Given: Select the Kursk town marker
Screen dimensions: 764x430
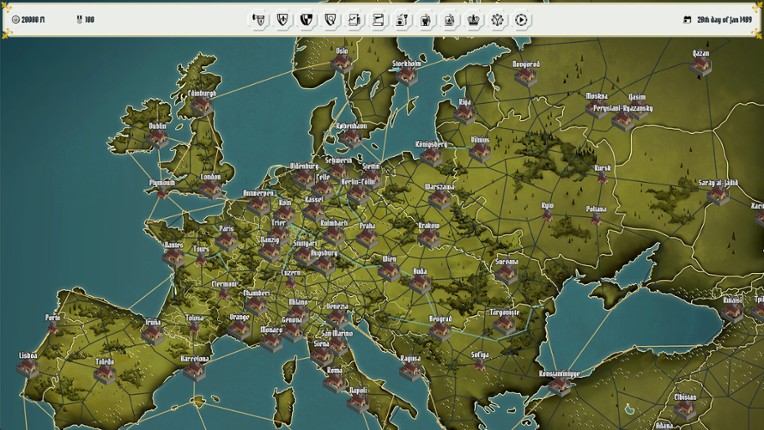Looking at the screenshot, I should [x=602, y=178].
